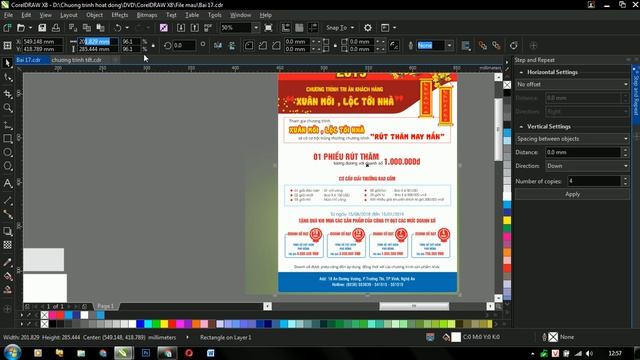Toggle the edit corners together lock
Image resolution: width=640 pixels, height=360 pixels.
tap(335, 45)
